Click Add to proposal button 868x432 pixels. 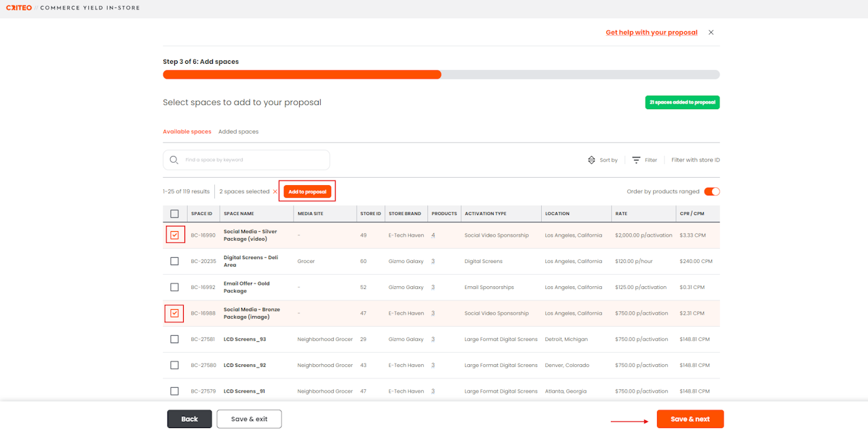point(307,192)
